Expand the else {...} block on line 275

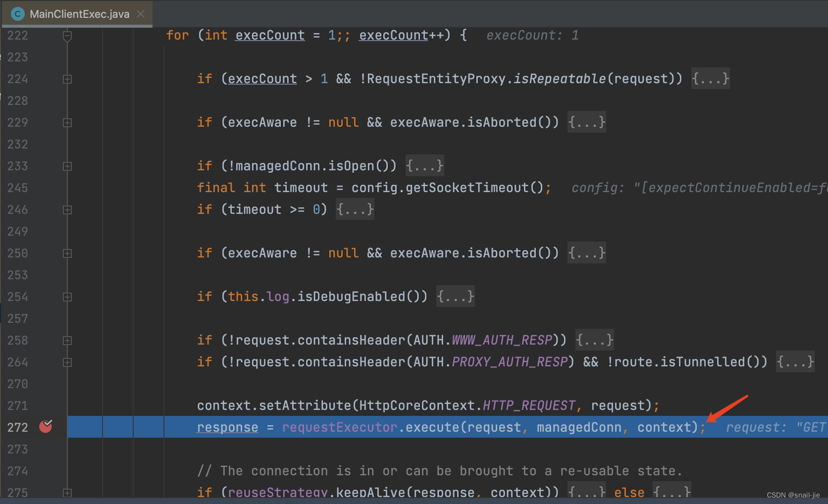[x=672, y=492]
